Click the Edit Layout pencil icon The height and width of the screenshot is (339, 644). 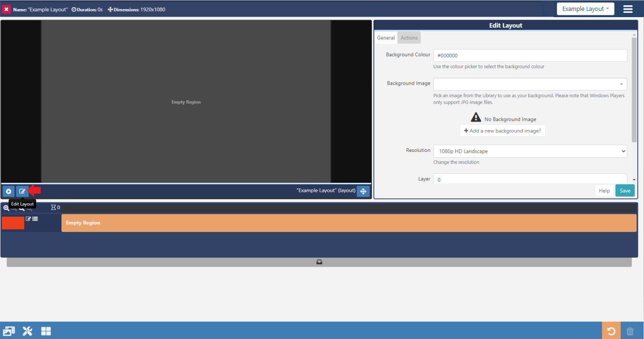22,191
